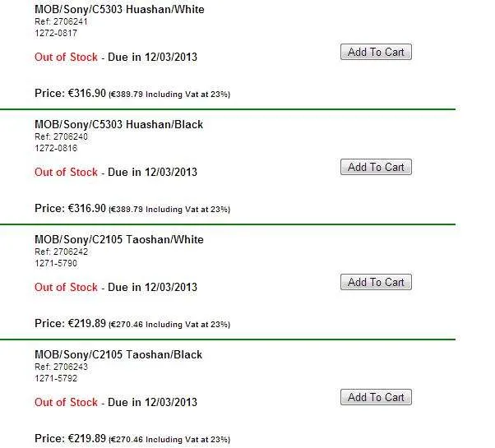
Task: Click €316.90 price of Huashan Black
Action: [87, 208]
